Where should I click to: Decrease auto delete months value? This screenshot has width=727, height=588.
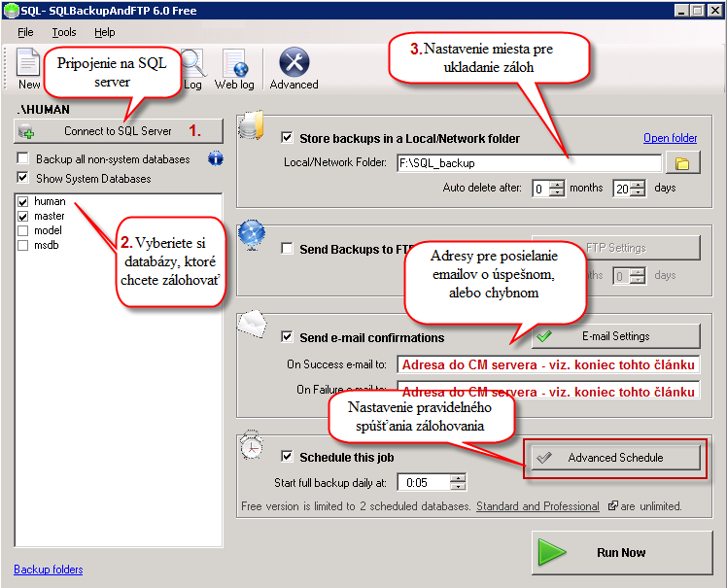click(557, 192)
